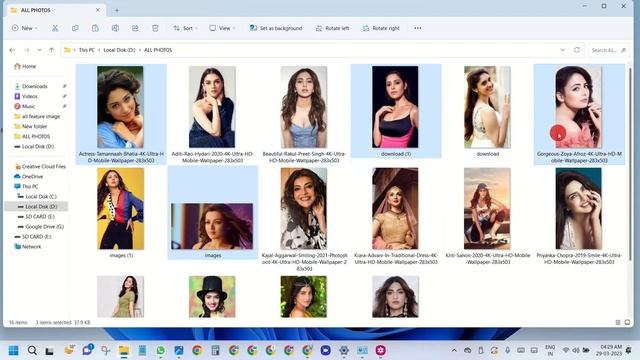Click the Copy toolbar icon
This screenshot has width=640, height=360.
tap(75, 28)
